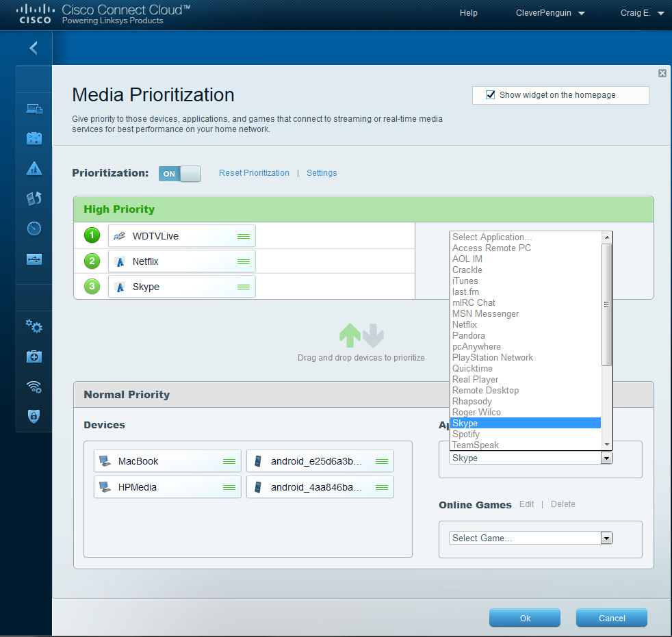Open the prioritization Settings link
Viewport: 672px width, 637px height.
pyautogui.click(x=322, y=173)
